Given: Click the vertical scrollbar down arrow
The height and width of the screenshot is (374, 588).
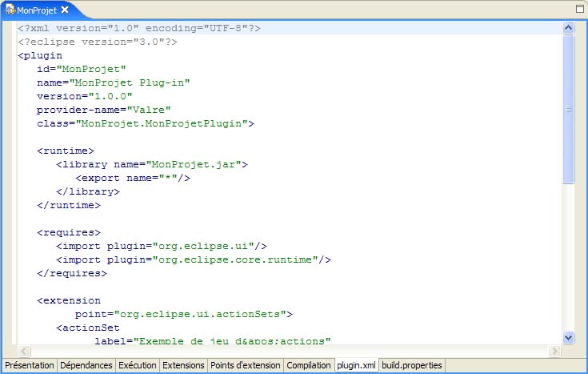Looking at the screenshot, I should click(569, 339).
